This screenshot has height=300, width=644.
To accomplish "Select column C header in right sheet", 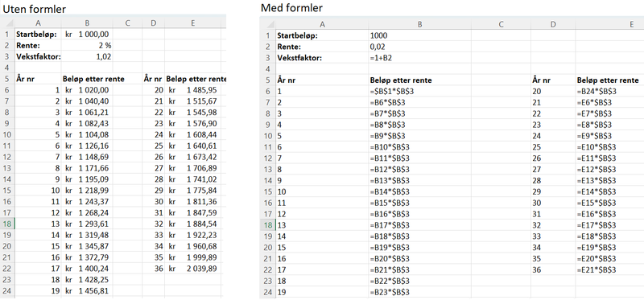I will coord(501,25).
